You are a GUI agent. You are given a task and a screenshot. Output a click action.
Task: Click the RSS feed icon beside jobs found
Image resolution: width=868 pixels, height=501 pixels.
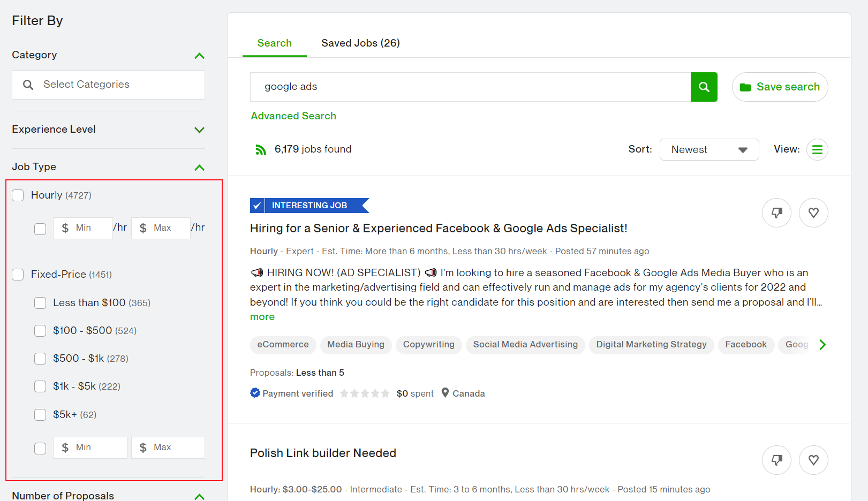tap(261, 149)
